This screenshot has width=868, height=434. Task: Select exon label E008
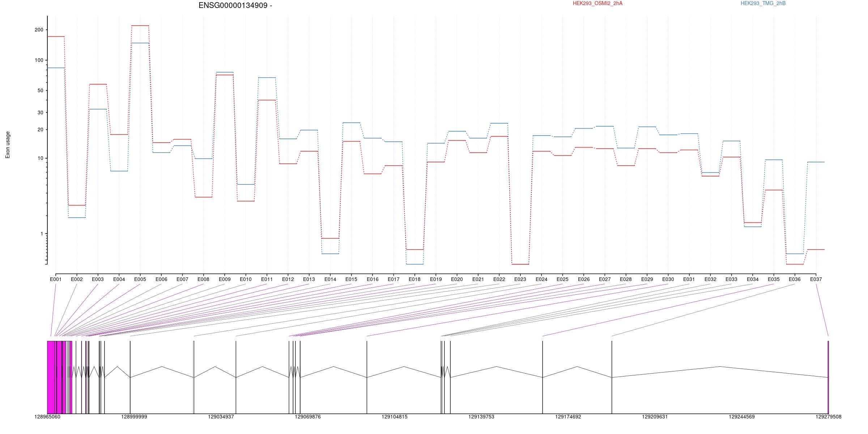[x=203, y=279]
